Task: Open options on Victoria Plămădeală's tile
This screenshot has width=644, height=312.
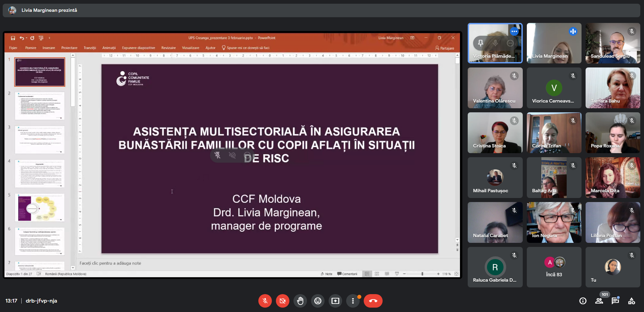Action: (x=514, y=31)
